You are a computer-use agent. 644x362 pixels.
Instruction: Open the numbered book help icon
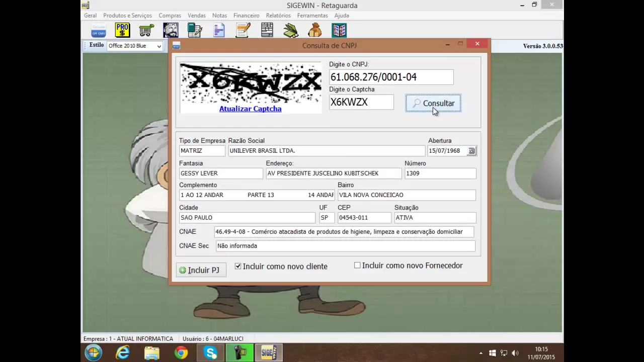(x=339, y=30)
